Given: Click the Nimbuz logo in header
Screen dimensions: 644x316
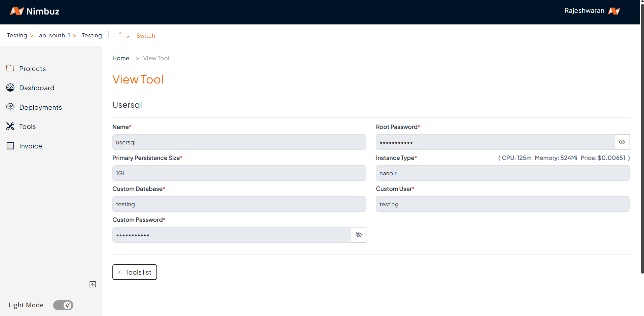Looking at the screenshot, I should (x=35, y=11).
